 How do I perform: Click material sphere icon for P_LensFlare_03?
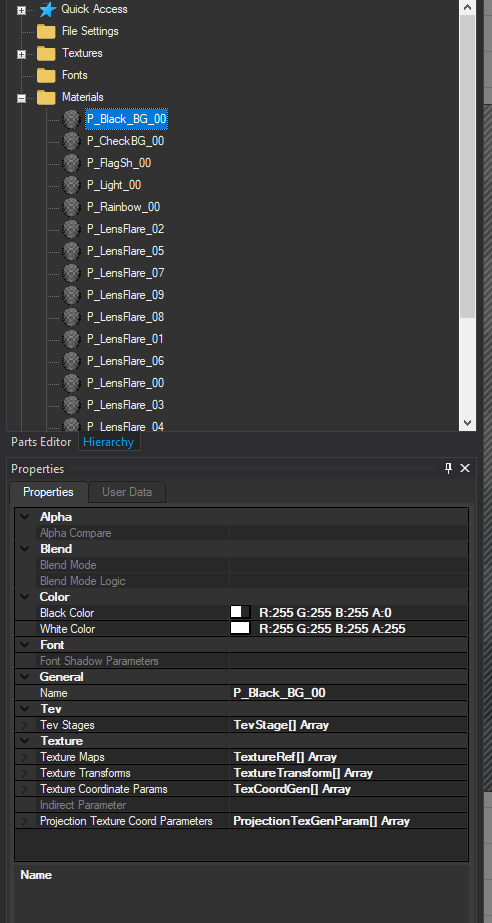click(x=71, y=405)
